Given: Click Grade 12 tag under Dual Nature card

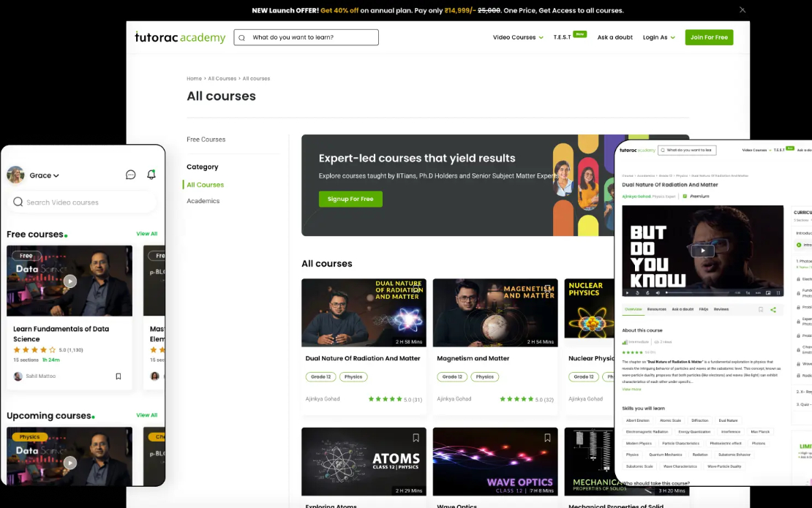Looking at the screenshot, I should [x=320, y=376].
